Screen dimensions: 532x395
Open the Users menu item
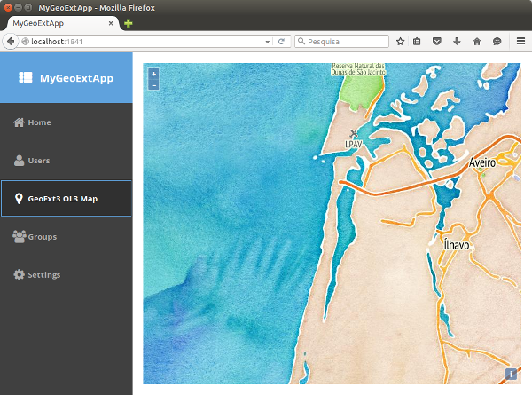tap(66, 161)
